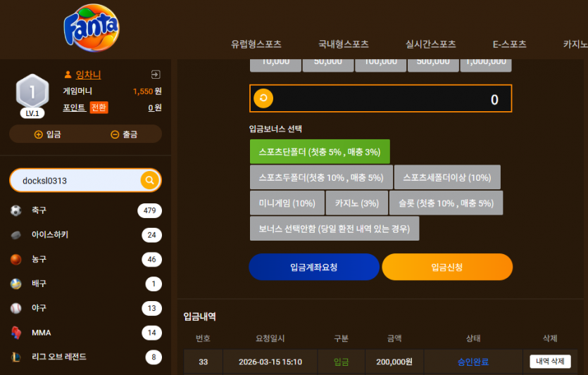
Task: Open the E-스포츠 menu
Action: 509,44
